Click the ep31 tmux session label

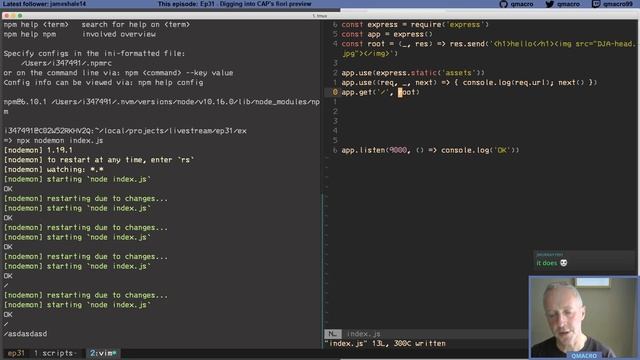click(16, 353)
